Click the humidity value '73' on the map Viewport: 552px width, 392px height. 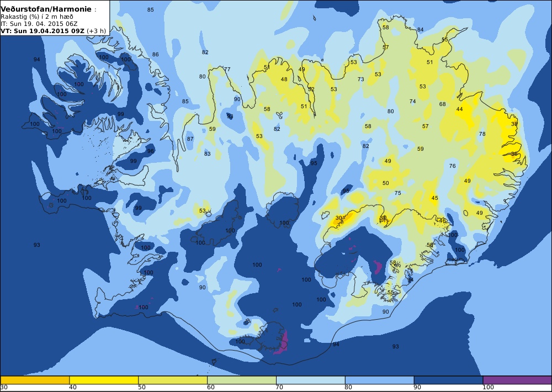pyautogui.click(x=361, y=80)
